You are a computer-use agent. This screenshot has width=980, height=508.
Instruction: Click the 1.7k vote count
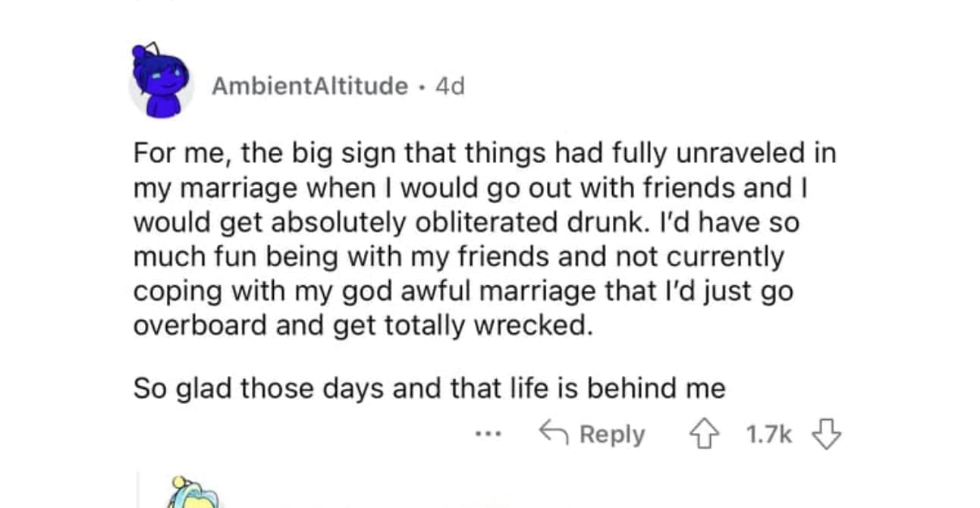(768, 434)
